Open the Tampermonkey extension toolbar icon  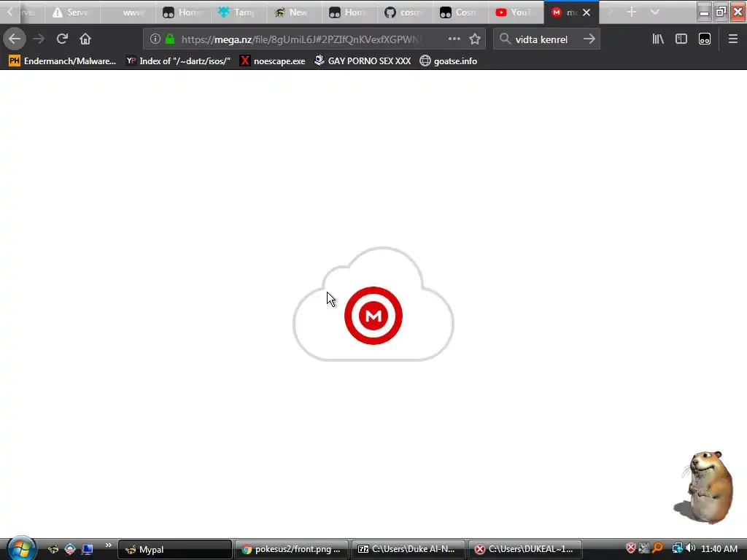tap(705, 39)
